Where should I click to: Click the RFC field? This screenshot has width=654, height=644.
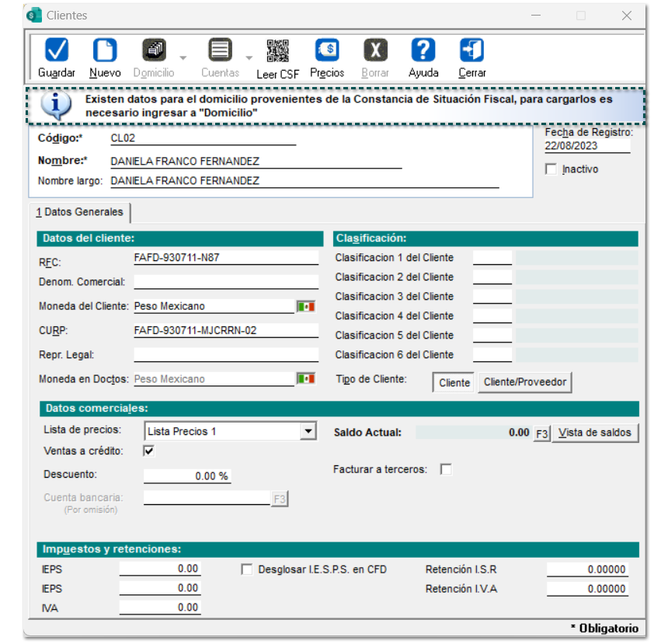226,258
